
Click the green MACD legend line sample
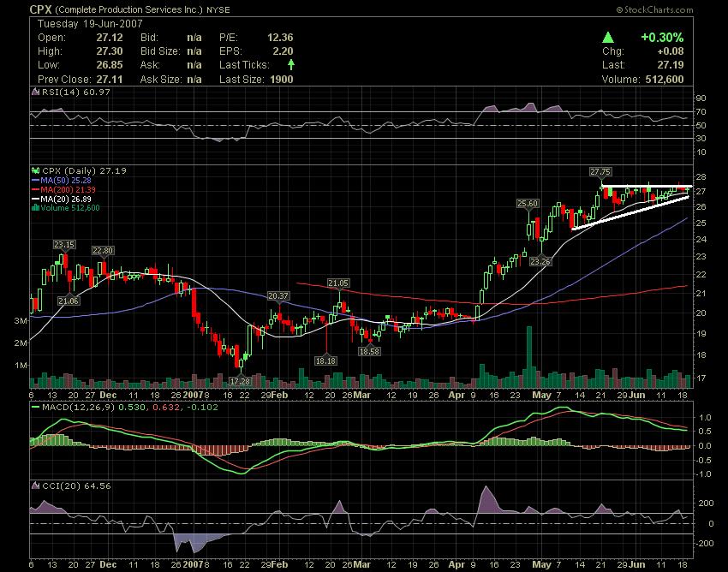coord(36,407)
